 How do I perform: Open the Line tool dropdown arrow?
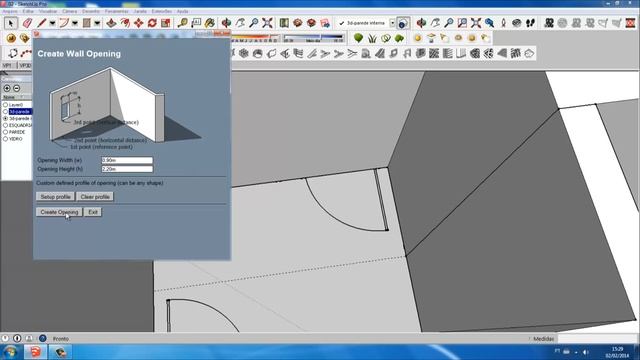[x=52, y=23]
